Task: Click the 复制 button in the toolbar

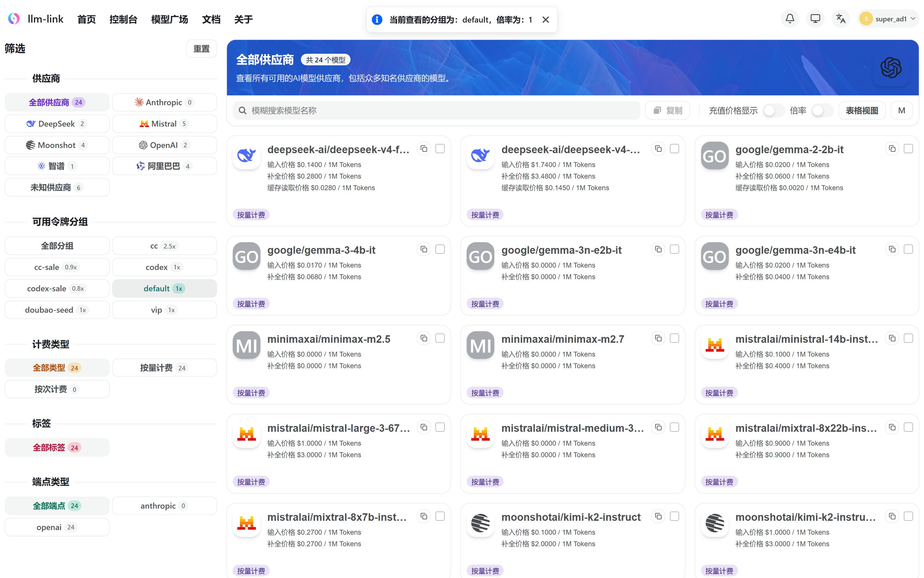Action: [x=667, y=110]
